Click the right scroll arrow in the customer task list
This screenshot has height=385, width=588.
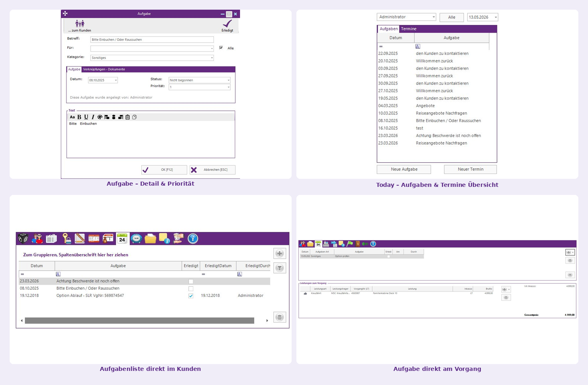[x=267, y=321]
